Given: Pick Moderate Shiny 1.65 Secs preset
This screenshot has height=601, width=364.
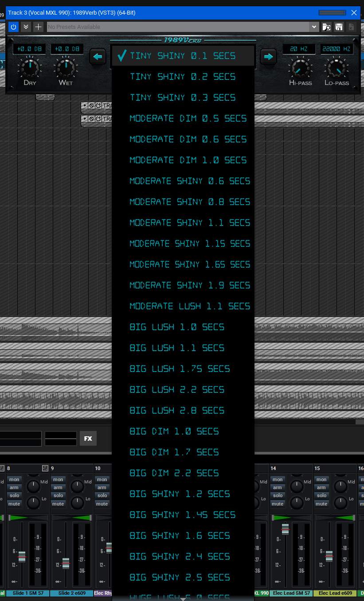Looking at the screenshot, I should tap(183, 265).
